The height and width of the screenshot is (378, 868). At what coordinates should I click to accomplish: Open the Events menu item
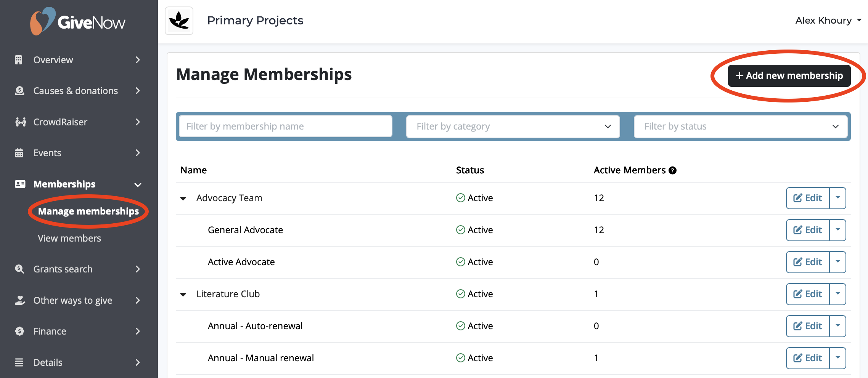coord(47,153)
